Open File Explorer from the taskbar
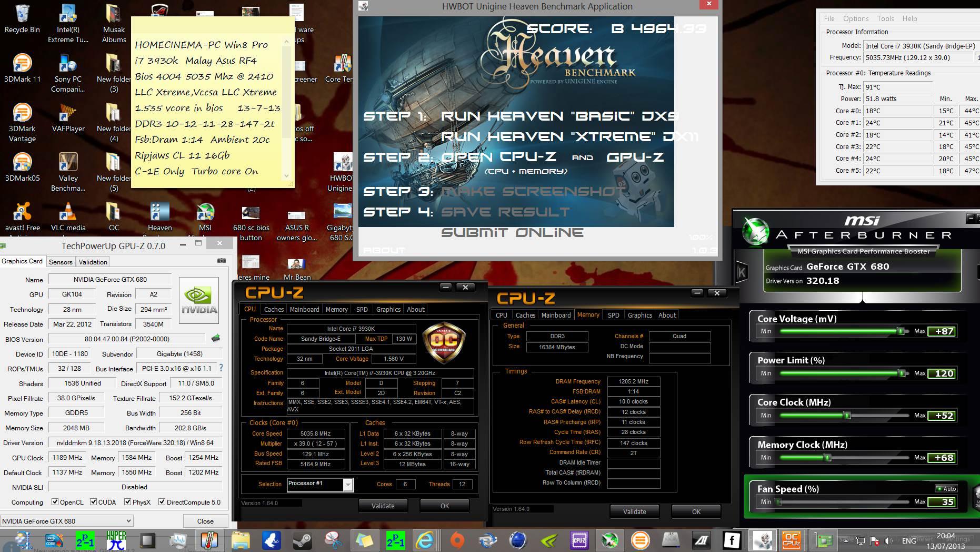 pos(241,540)
